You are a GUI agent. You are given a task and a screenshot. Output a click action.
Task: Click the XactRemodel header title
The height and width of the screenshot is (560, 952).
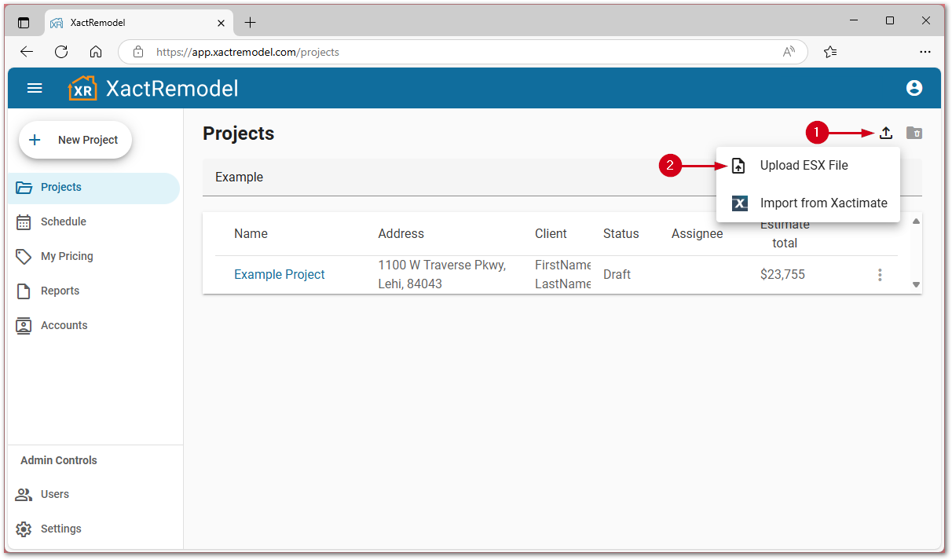pyautogui.click(x=172, y=88)
